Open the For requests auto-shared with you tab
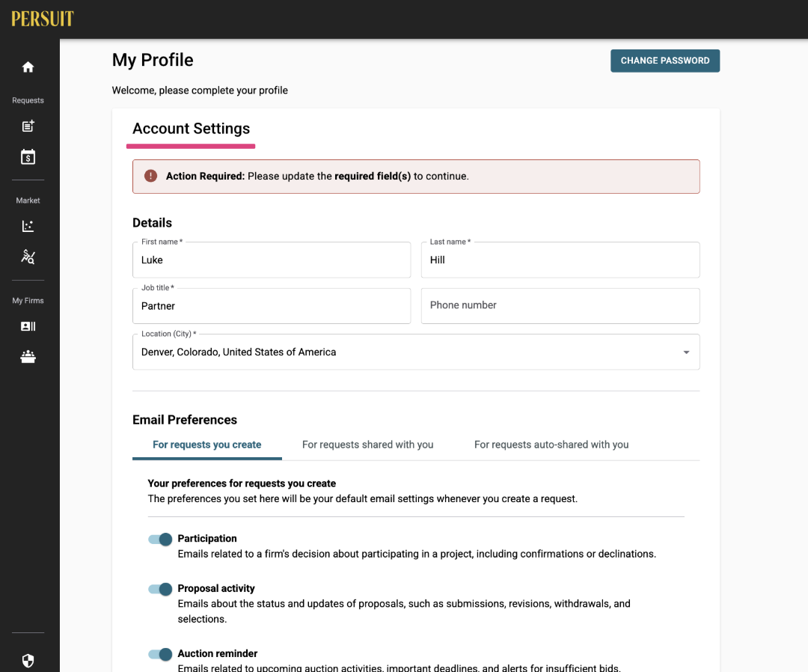Viewport: 808px width, 672px height. point(551,445)
